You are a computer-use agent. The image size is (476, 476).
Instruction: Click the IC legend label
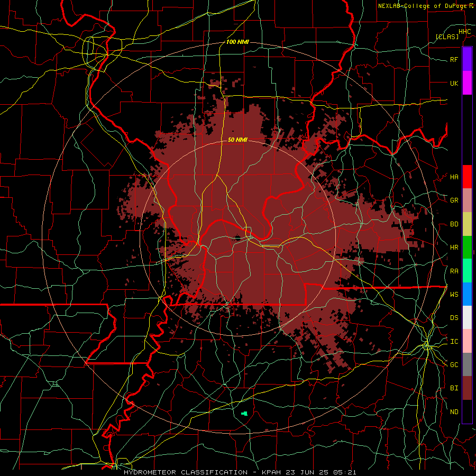[454, 342]
